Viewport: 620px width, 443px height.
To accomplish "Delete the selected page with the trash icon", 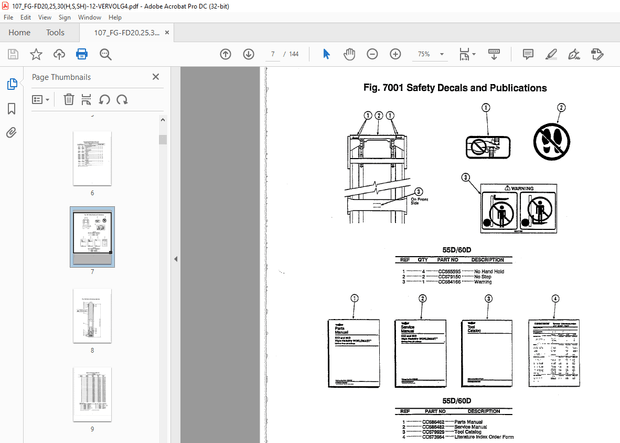I will point(69,99).
